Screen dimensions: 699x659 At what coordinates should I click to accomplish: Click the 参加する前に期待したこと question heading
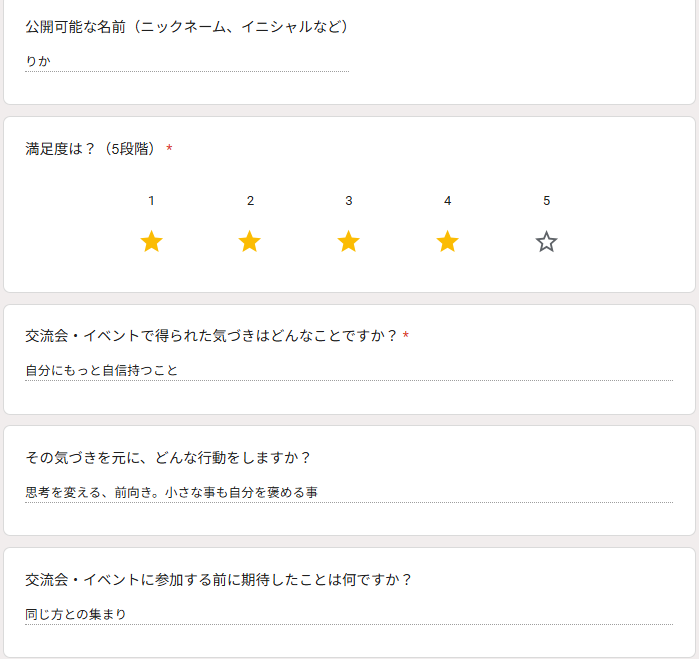[x=219, y=580]
